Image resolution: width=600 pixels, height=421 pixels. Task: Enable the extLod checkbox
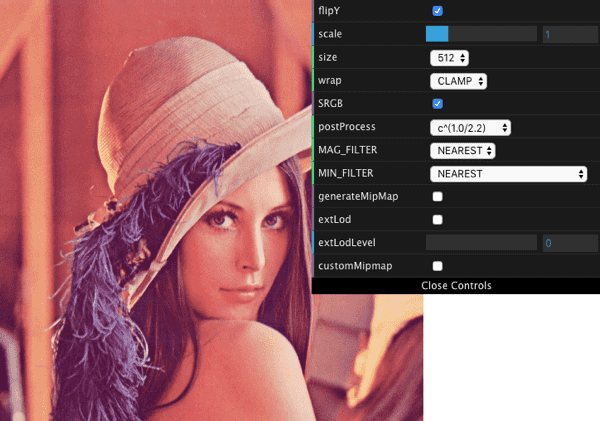pos(437,220)
